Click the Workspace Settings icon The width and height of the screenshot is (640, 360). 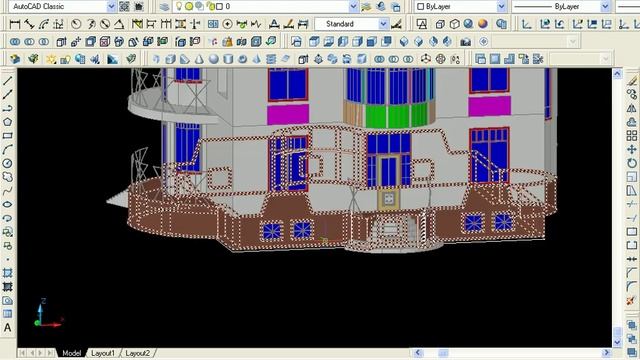[x=124, y=7]
